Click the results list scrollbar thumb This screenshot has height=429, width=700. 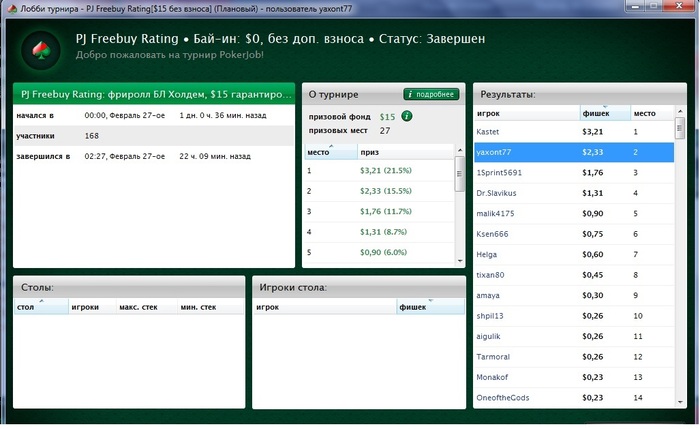pos(680,128)
